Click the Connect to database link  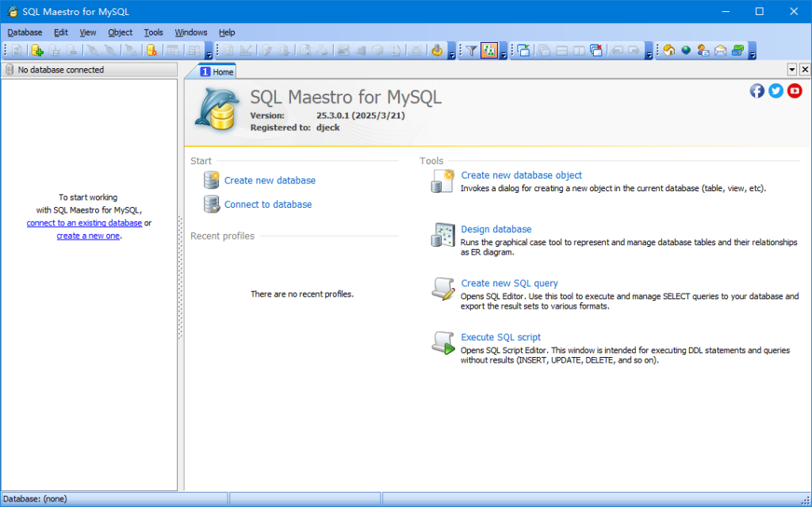coord(268,204)
